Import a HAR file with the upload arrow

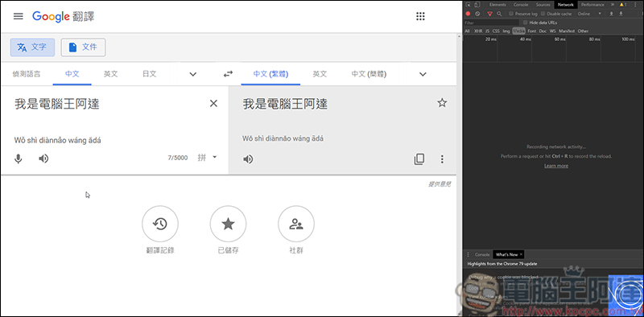(x=611, y=14)
